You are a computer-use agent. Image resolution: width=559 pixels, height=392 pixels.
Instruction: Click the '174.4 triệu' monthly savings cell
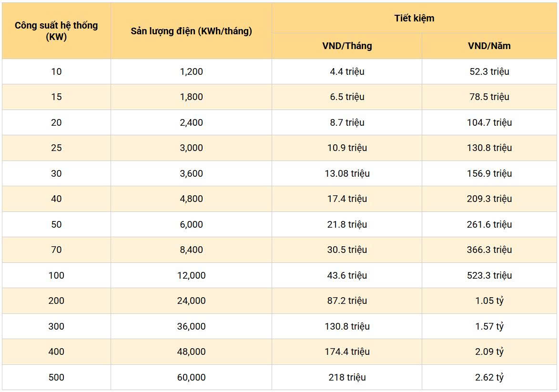coord(347,352)
